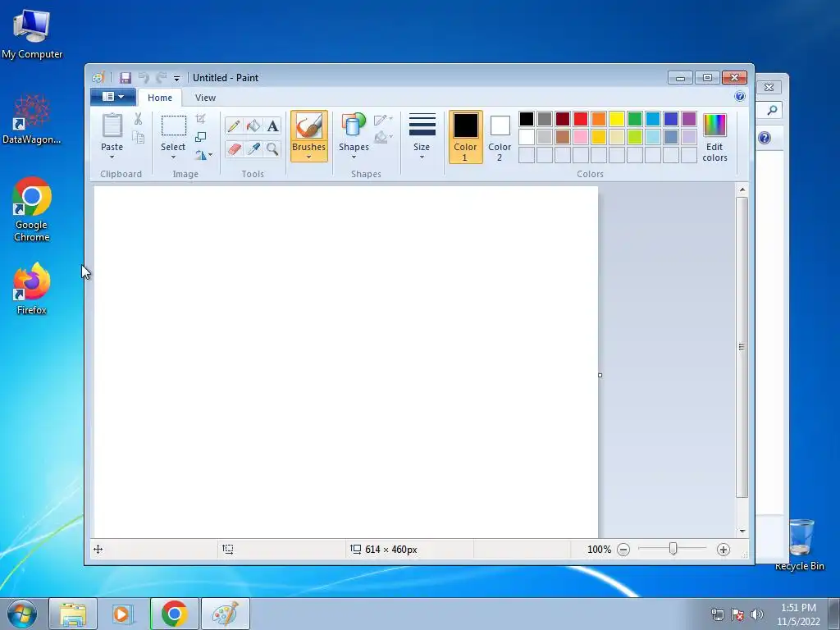This screenshot has width=840, height=630.
Task: Click the vertical scrollbar down arrow
Action: click(742, 531)
